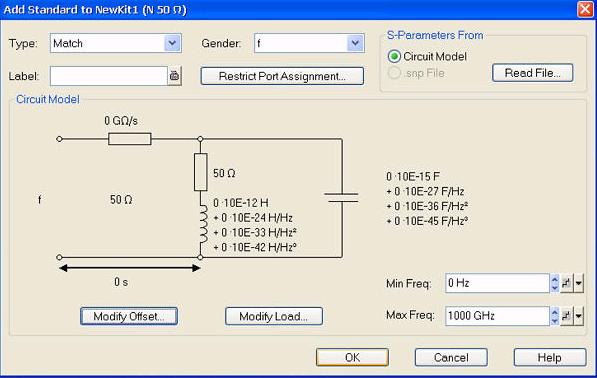Click the Restrict Port Assignment button

[x=282, y=76]
